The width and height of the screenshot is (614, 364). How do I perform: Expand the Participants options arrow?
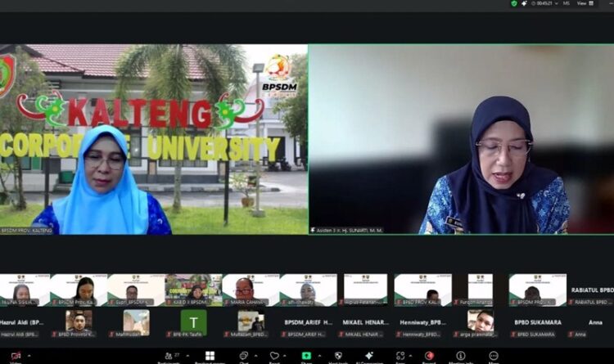click(187, 356)
